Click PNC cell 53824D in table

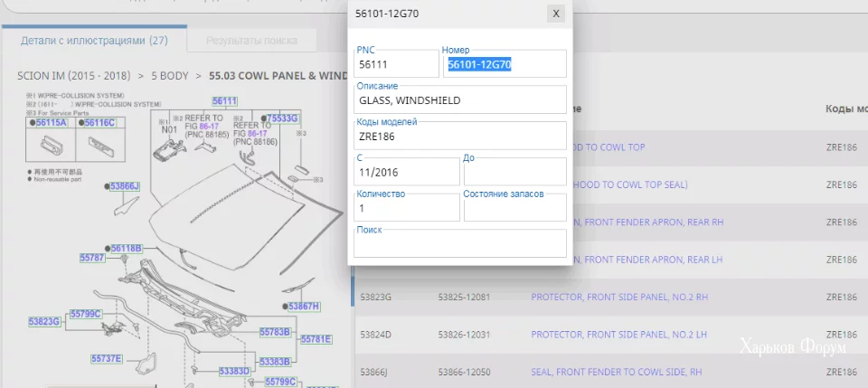[376, 335]
